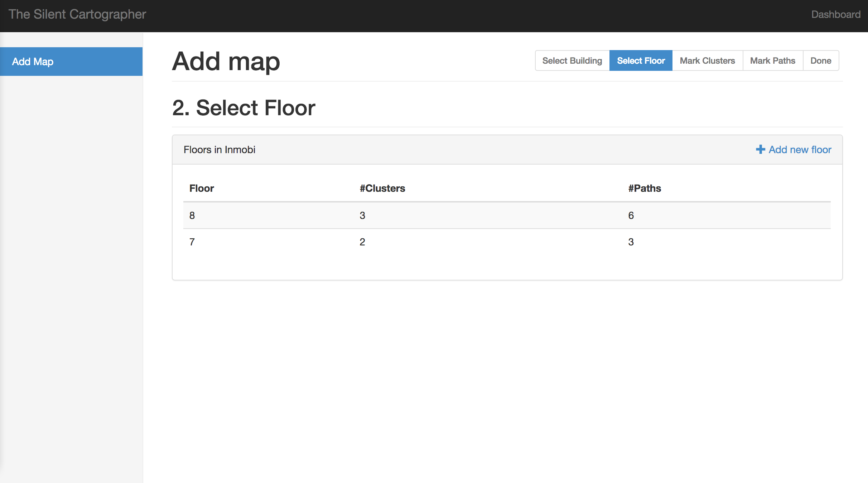Screen dimensions: 868x483
Task: Click the #Clusters column header
Action: coord(382,189)
